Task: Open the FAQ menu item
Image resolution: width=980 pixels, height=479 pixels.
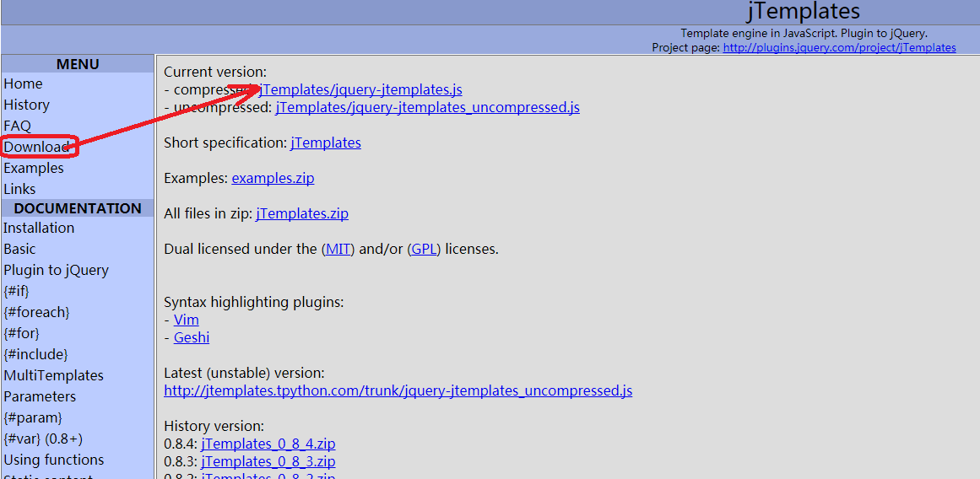Action: (17, 126)
